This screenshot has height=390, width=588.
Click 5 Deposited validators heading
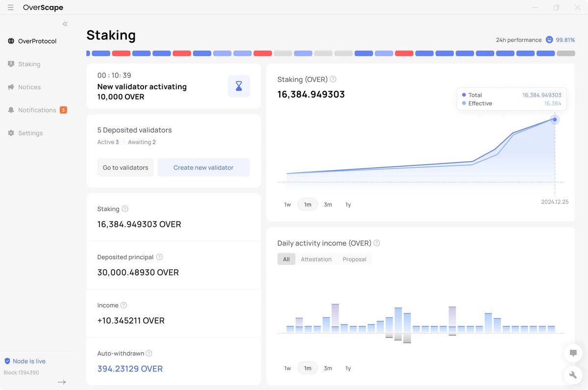pos(134,130)
